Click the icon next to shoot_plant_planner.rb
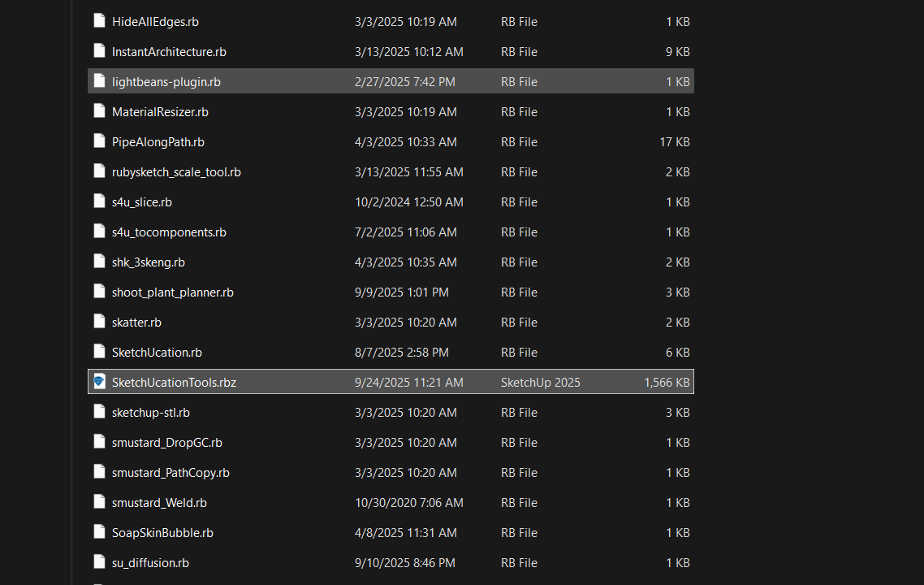The image size is (924, 585). pos(99,292)
